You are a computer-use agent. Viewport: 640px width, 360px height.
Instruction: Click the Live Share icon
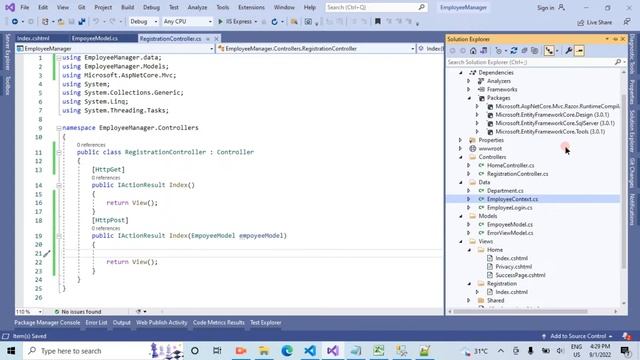click(x=581, y=22)
